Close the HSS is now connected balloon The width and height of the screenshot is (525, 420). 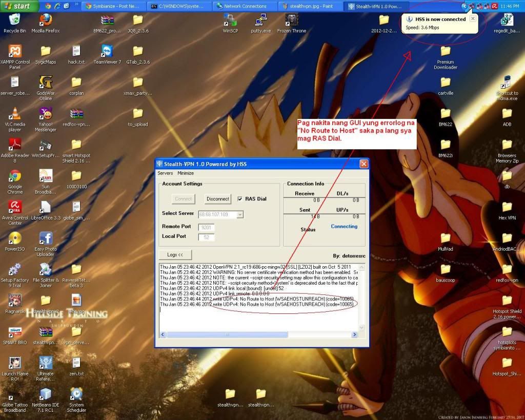(x=473, y=19)
